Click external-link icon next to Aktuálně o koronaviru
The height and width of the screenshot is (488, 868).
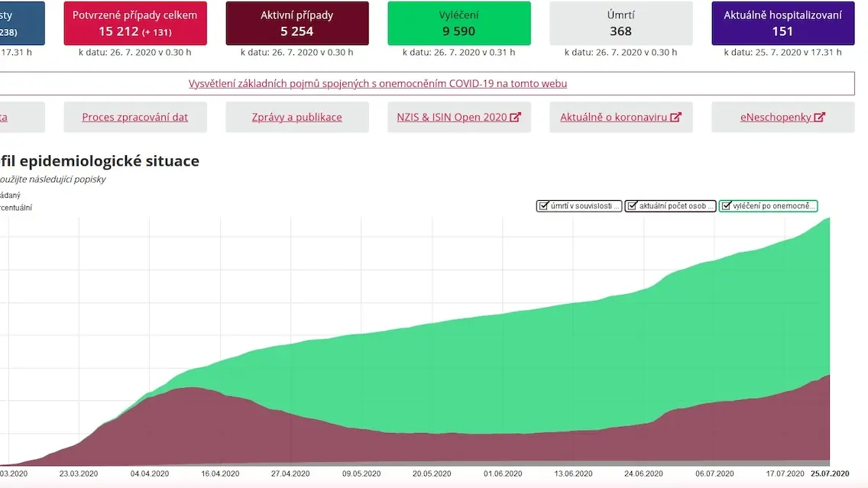675,117
